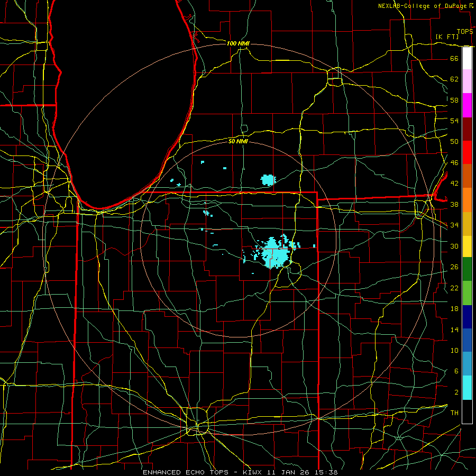Click the 58 scale label
476x476 pixels.
454,100
